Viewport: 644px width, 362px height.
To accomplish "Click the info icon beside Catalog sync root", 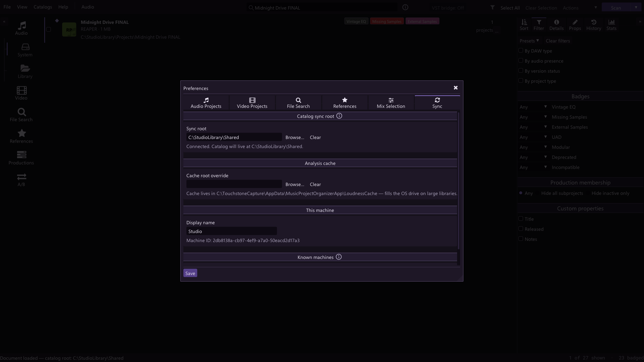I will pyautogui.click(x=339, y=116).
